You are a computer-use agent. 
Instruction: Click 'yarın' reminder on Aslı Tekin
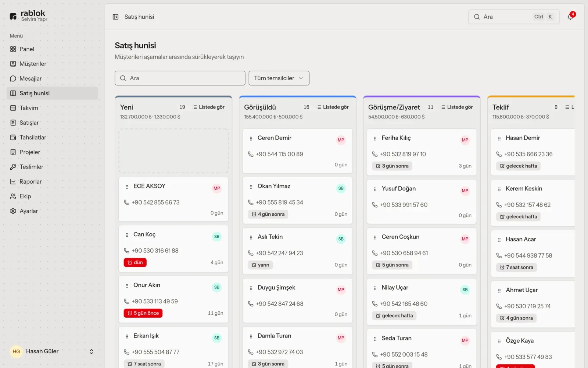(x=260, y=265)
